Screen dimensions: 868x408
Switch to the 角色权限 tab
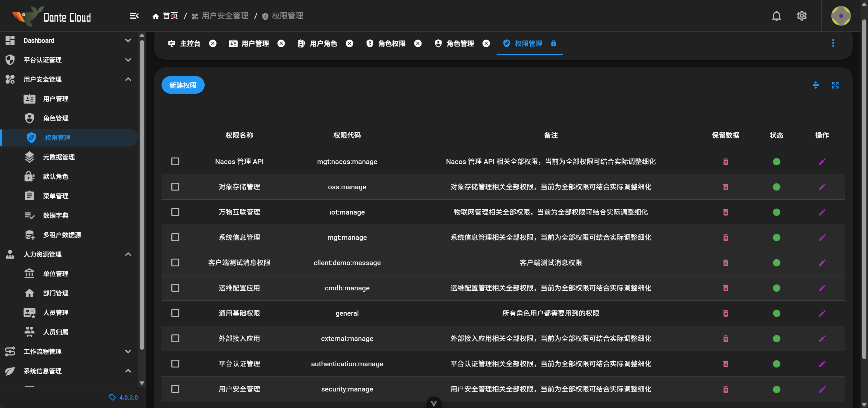pyautogui.click(x=391, y=43)
